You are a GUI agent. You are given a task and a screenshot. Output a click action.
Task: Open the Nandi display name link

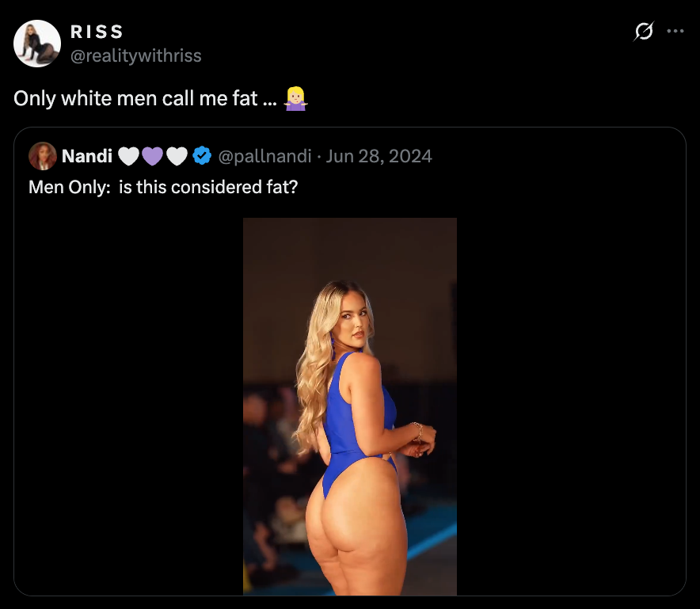pos(87,156)
